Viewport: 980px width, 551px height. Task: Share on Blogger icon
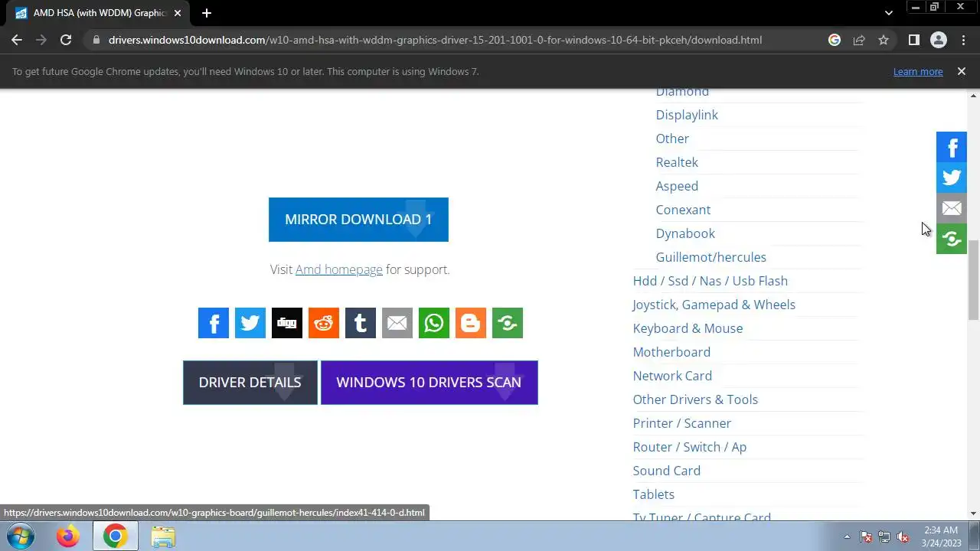click(471, 323)
